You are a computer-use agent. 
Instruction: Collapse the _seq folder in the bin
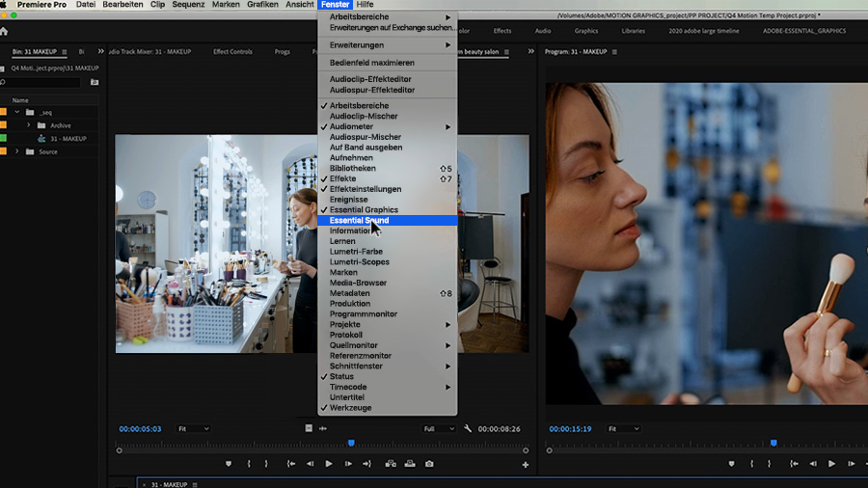[17, 112]
